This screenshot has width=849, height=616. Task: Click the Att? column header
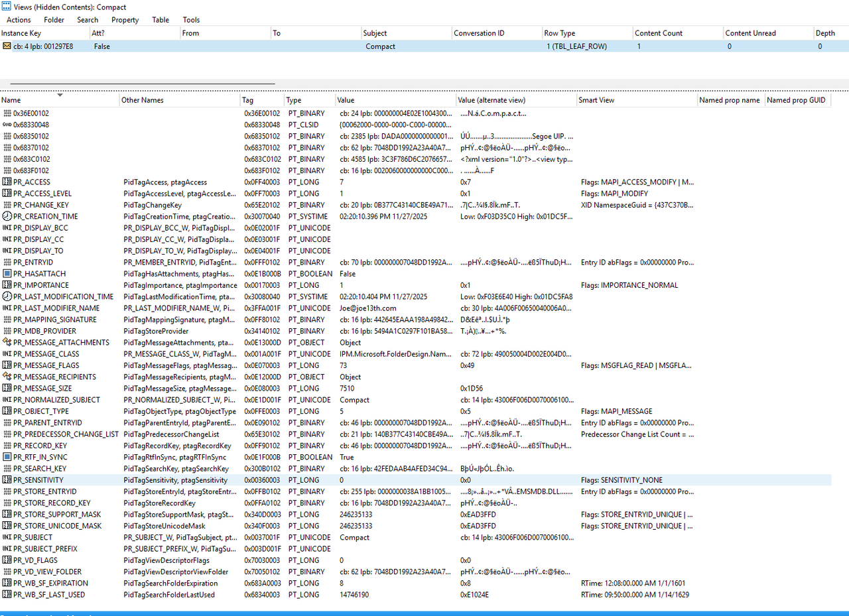tap(135, 33)
